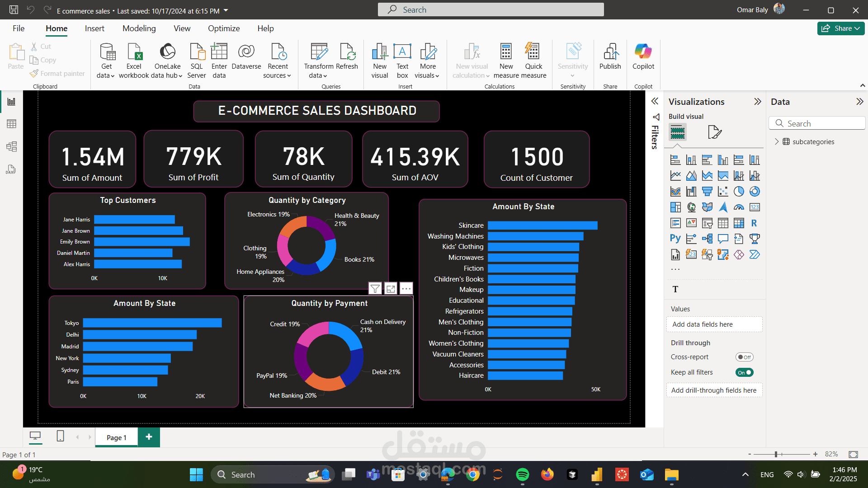
Task: Select the pie chart visual icon
Action: click(x=739, y=192)
